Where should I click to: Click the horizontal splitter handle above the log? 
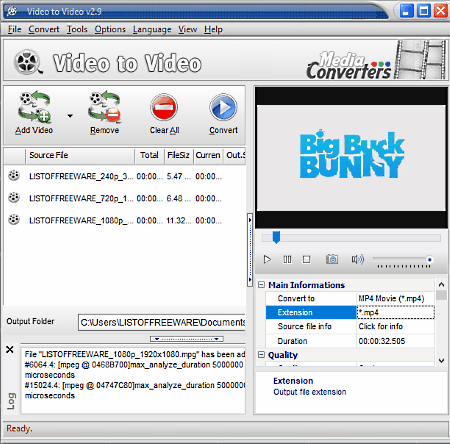pos(187,339)
